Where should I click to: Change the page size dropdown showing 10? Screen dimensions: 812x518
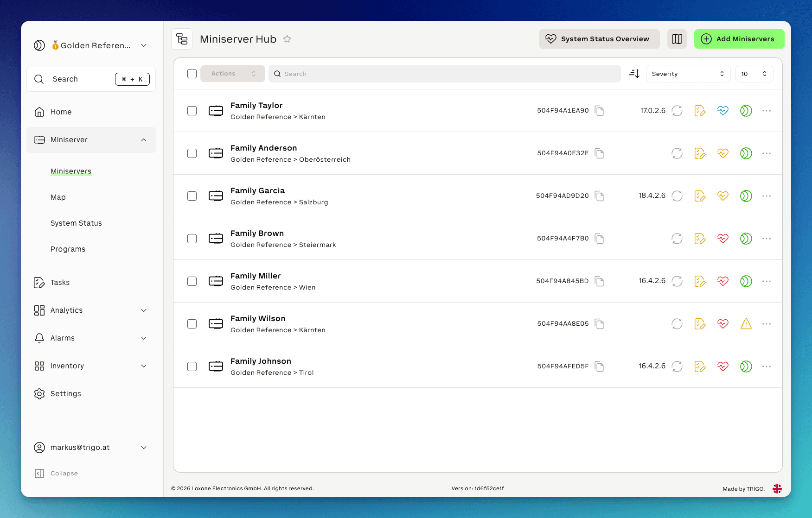754,74
